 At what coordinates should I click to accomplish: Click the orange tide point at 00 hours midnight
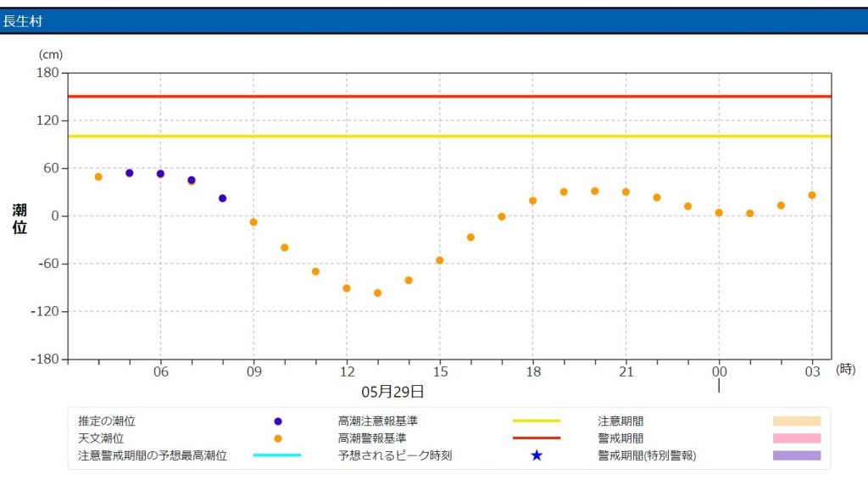(719, 213)
